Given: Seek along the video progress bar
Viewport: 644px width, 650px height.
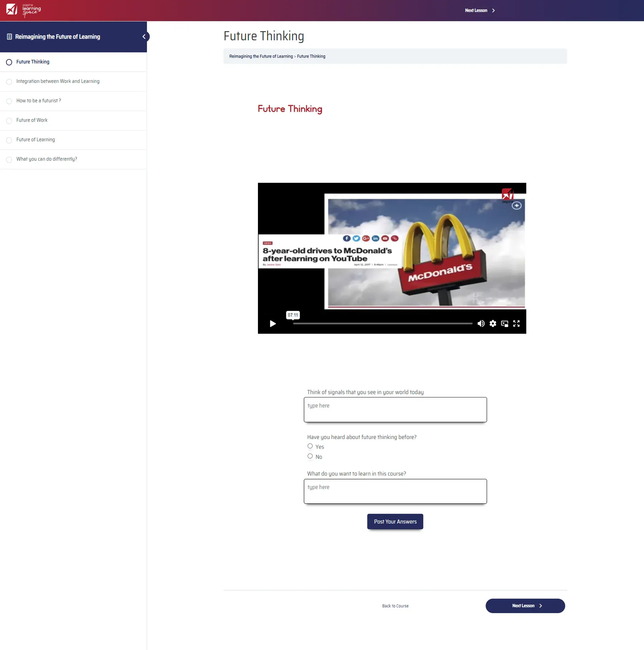Looking at the screenshot, I should point(382,323).
